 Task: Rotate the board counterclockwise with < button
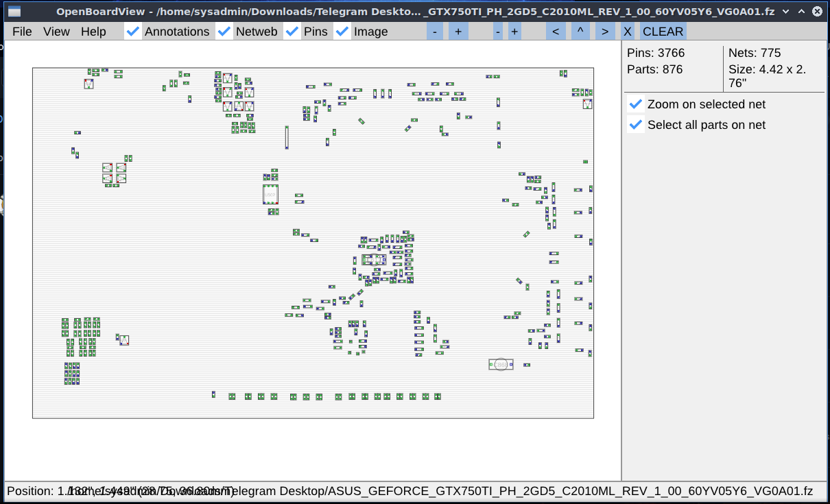pos(556,31)
